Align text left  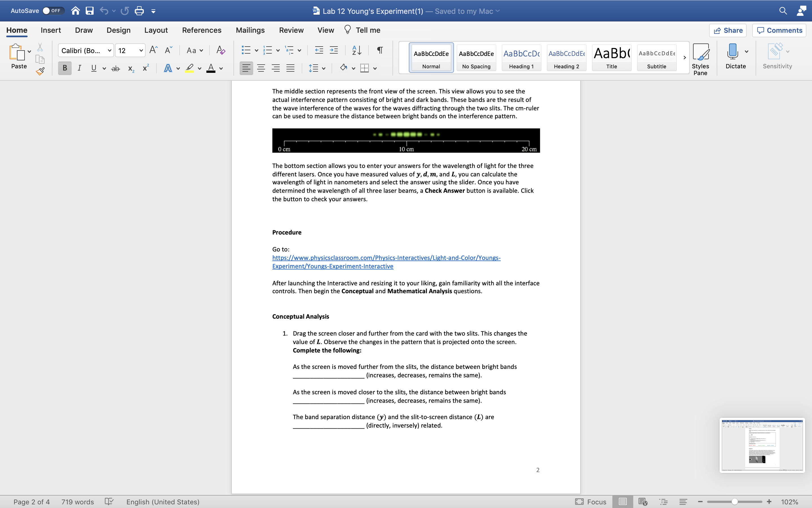[x=246, y=68]
